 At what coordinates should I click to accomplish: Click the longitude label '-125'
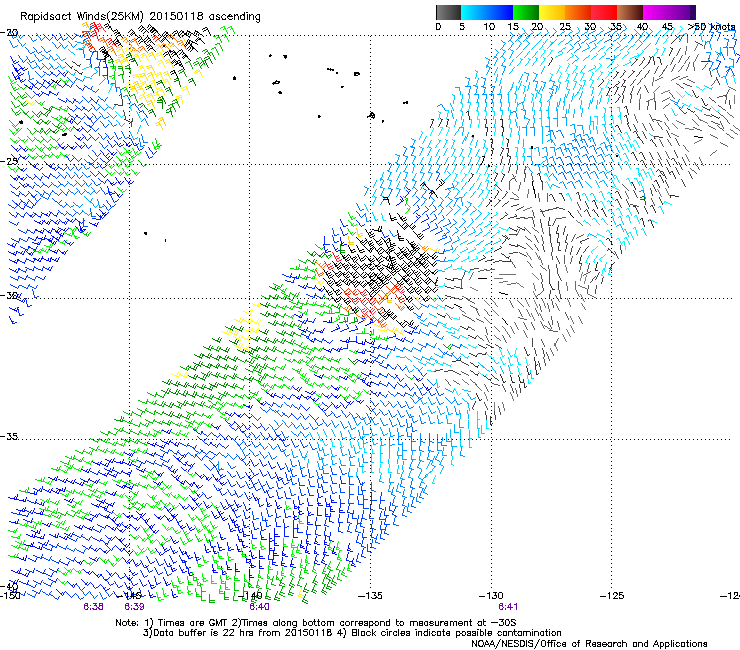612,596
